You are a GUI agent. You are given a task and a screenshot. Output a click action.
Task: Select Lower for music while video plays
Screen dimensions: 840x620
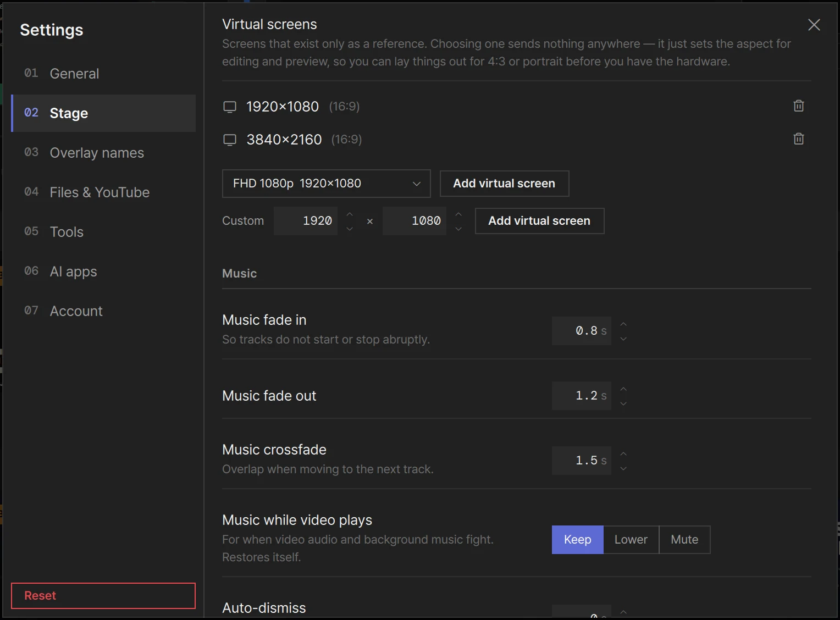click(631, 540)
